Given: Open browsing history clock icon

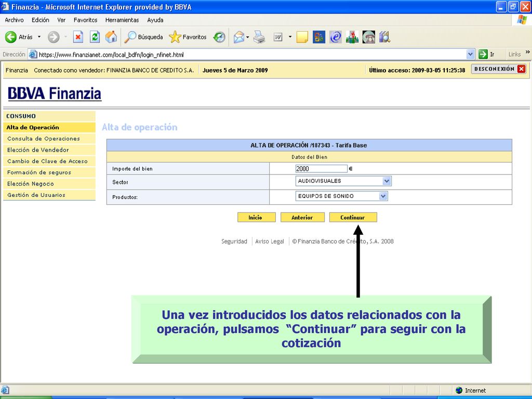Looking at the screenshot, I should (219, 37).
